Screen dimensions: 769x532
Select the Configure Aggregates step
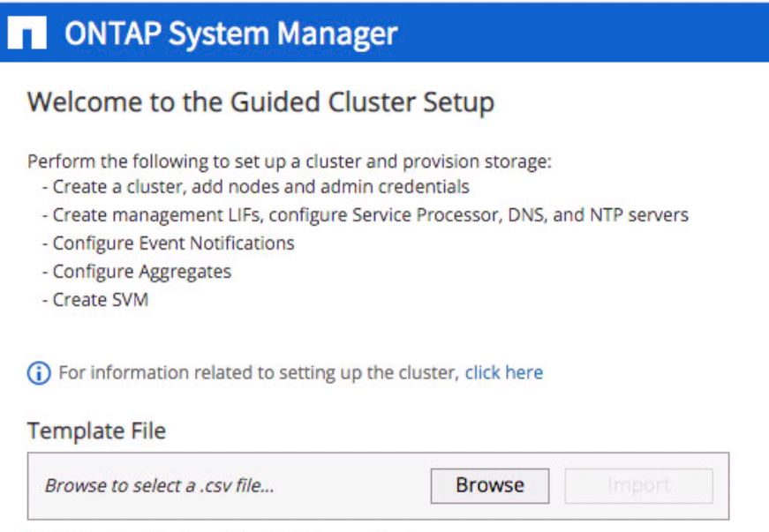point(141,271)
